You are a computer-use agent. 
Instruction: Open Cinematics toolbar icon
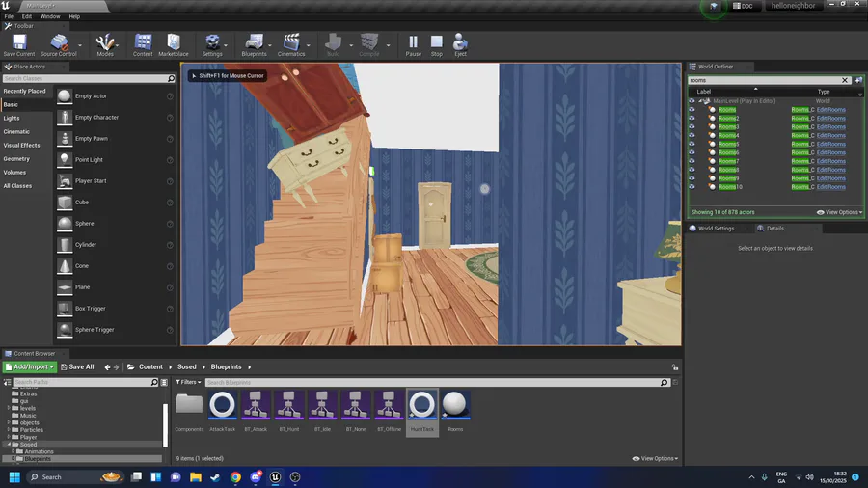tap(291, 45)
